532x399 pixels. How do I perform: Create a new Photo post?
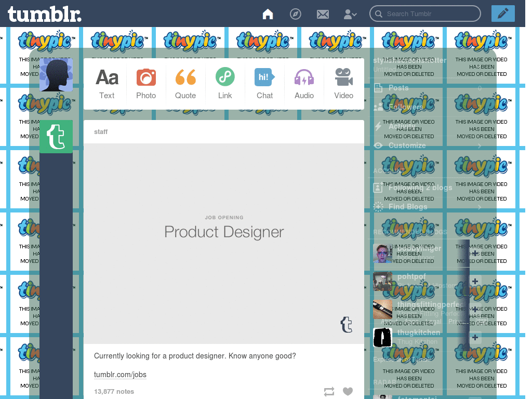(146, 84)
